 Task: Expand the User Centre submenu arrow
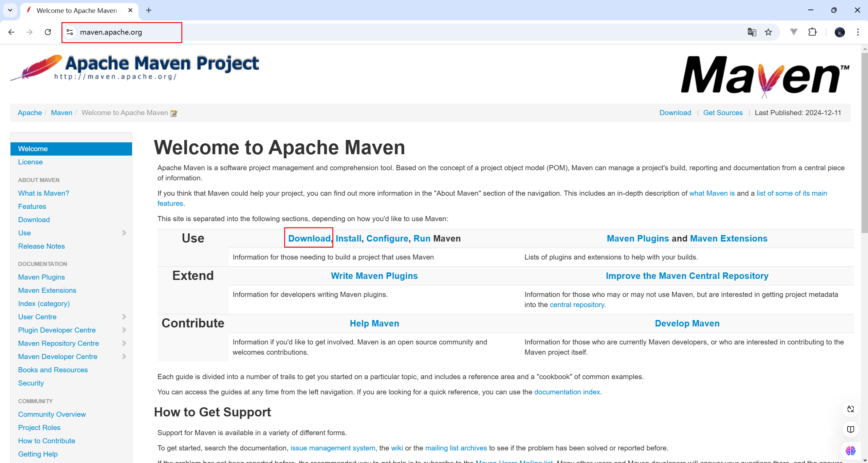click(x=124, y=317)
